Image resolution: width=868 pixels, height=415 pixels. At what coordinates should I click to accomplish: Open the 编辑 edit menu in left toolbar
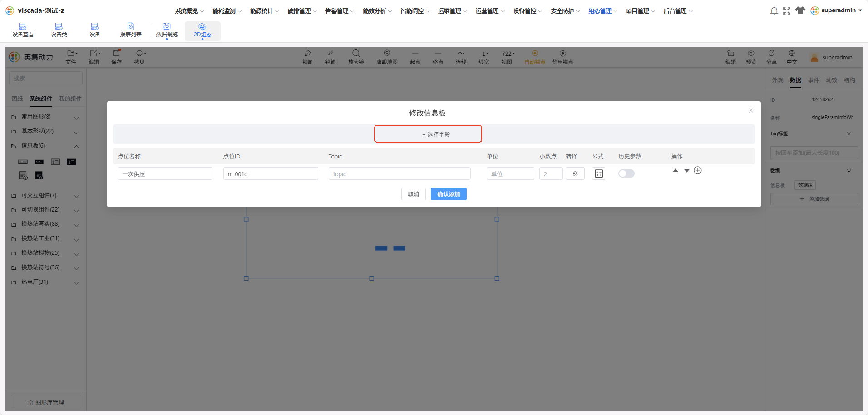(94, 57)
